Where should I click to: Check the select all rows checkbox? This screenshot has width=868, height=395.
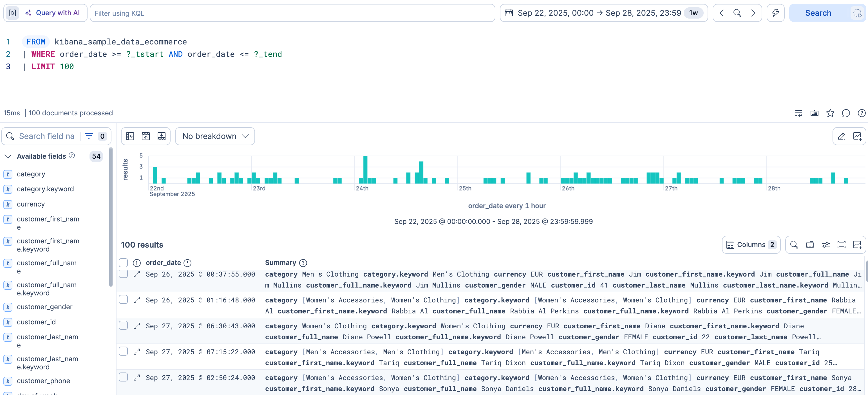coord(123,263)
